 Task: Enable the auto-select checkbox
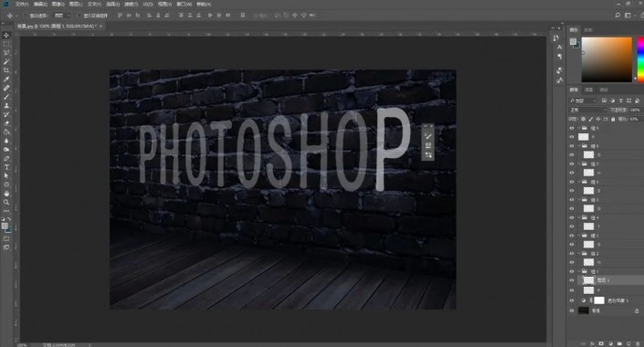click(x=26, y=16)
